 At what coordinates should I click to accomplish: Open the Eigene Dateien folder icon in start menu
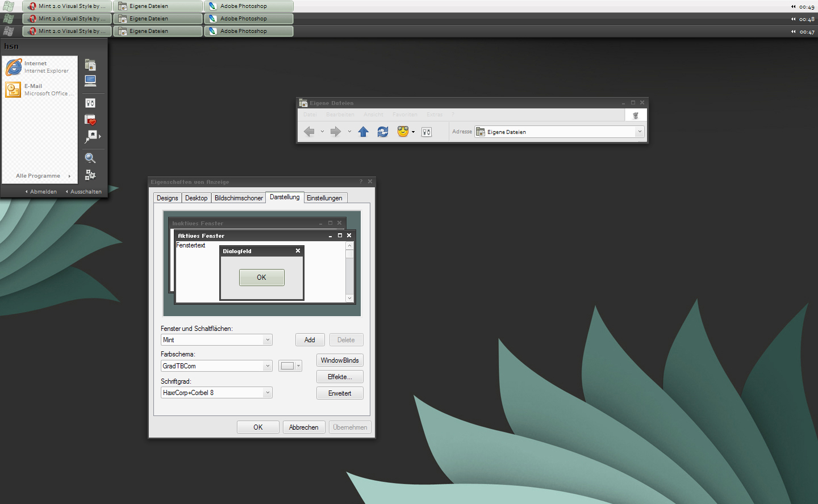[x=90, y=65]
